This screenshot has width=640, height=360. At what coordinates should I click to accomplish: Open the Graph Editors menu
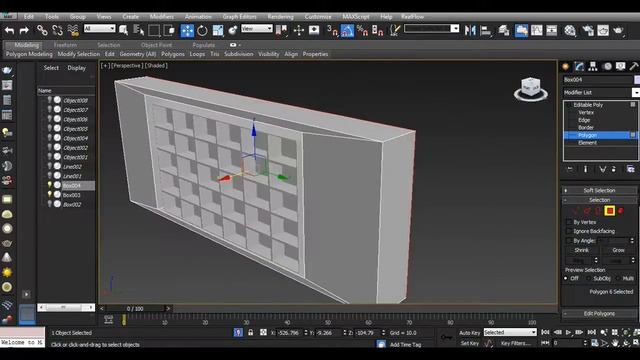tap(240, 17)
